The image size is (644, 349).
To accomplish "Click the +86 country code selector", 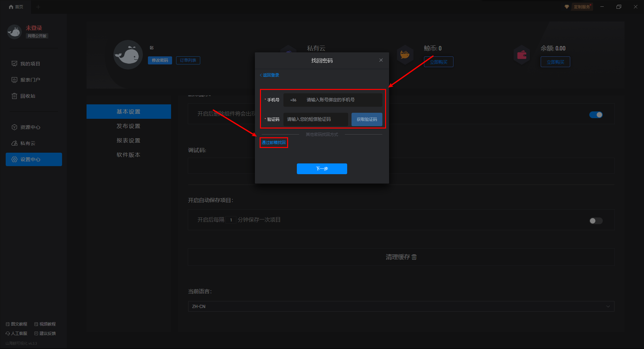I will point(293,100).
